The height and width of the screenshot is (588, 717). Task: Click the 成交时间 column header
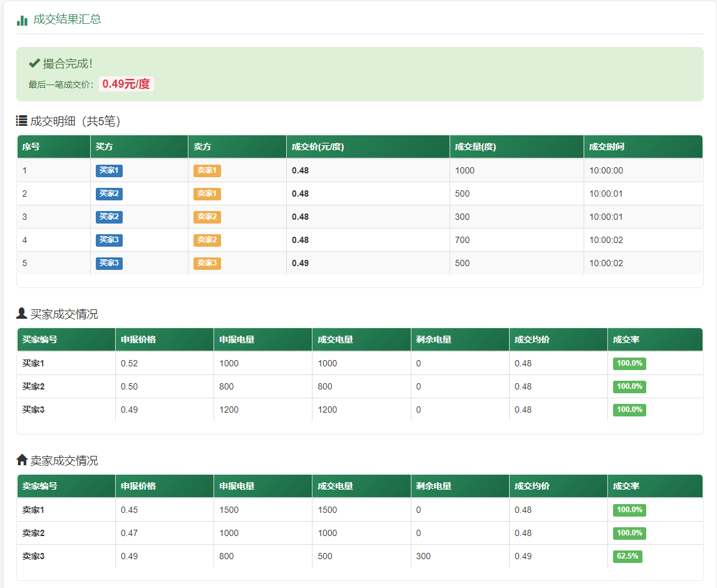coord(606,147)
